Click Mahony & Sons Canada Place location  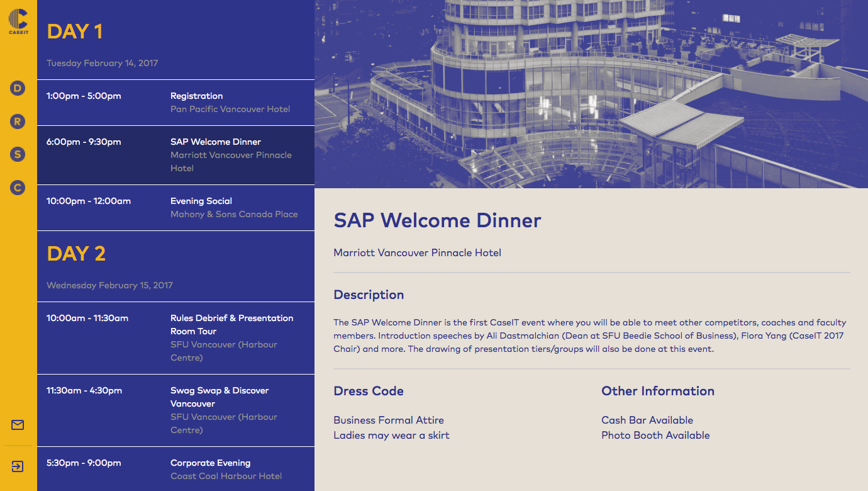(x=234, y=215)
